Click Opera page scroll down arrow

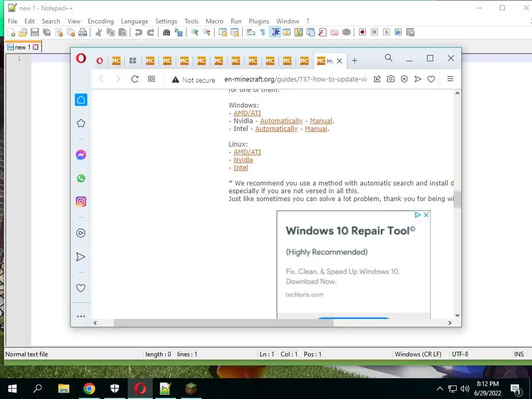(457, 315)
